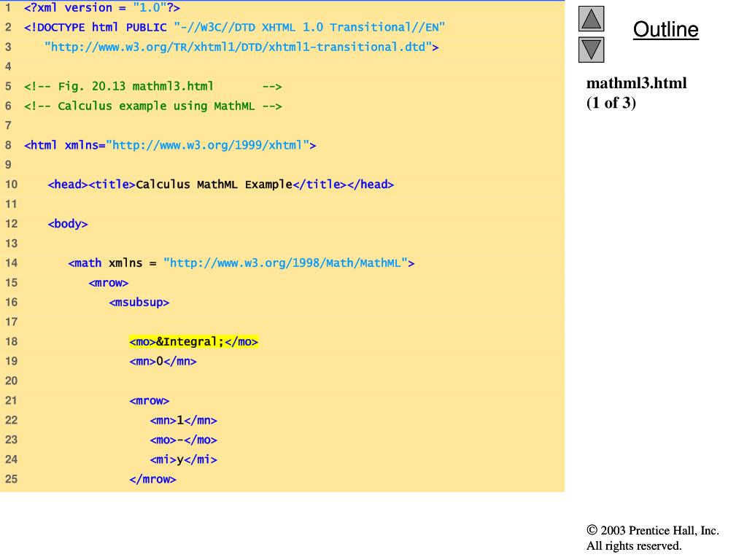Click the highlighted &Integral; operator line
This screenshot has height=560, width=747.
[193, 341]
